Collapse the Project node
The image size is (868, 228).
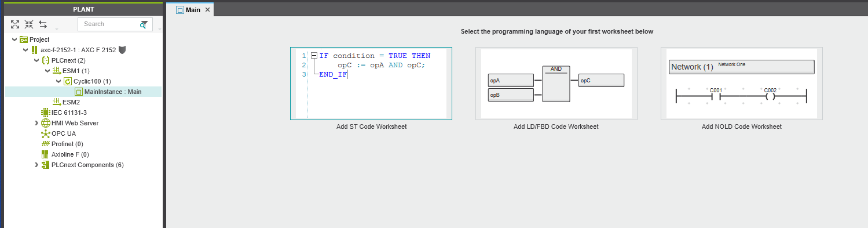pos(14,39)
